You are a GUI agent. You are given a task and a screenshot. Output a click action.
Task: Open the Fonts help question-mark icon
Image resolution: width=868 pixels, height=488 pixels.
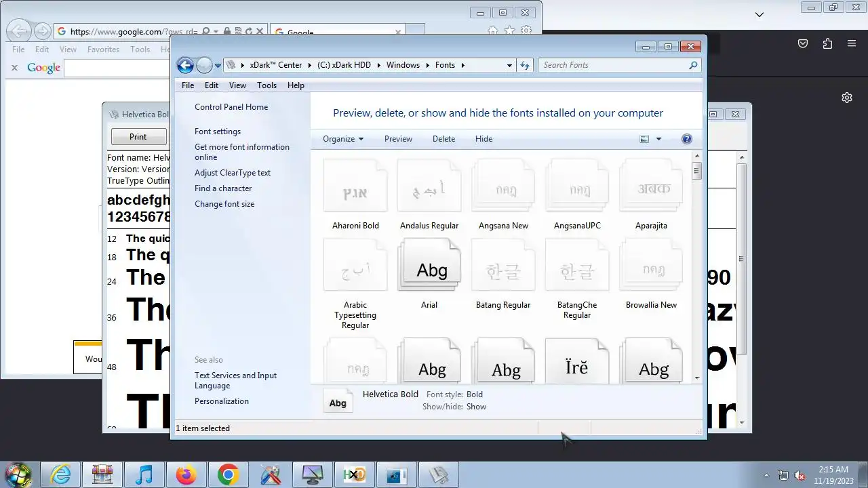pos(686,139)
